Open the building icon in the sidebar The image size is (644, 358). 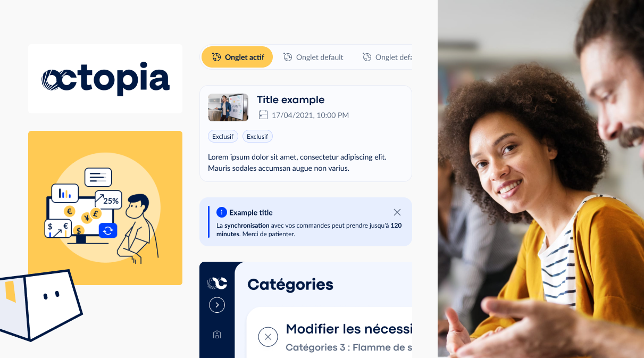(x=217, y=335)
